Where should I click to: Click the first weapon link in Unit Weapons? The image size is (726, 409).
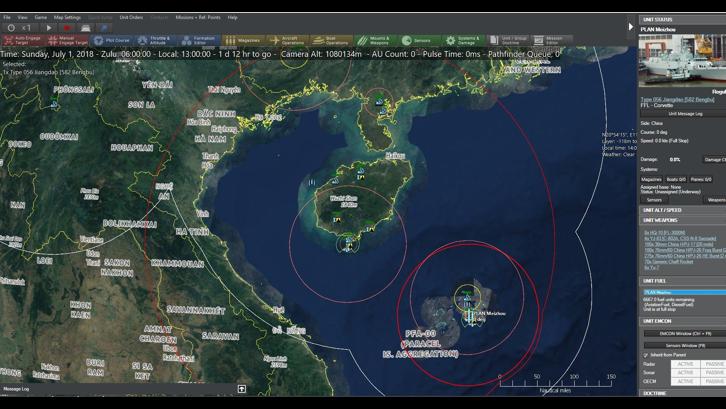[664, 233]
